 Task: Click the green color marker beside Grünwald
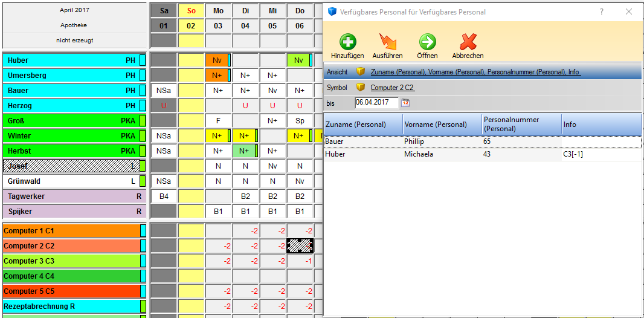tap(143, 181)
